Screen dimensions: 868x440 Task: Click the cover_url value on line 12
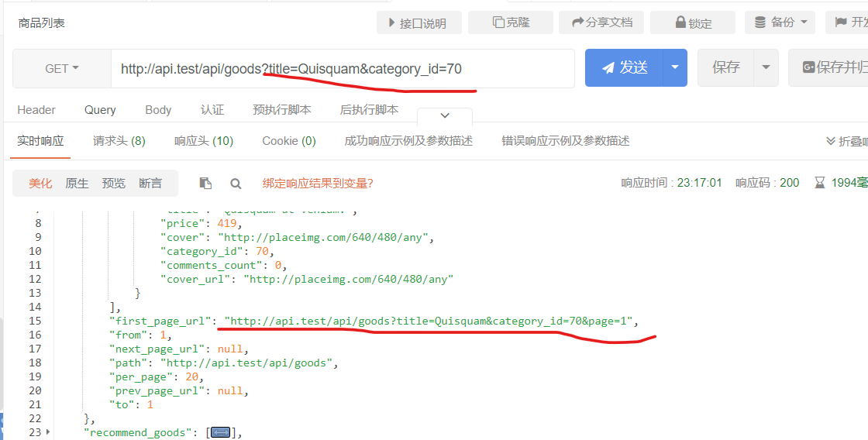tap(349, 280)
